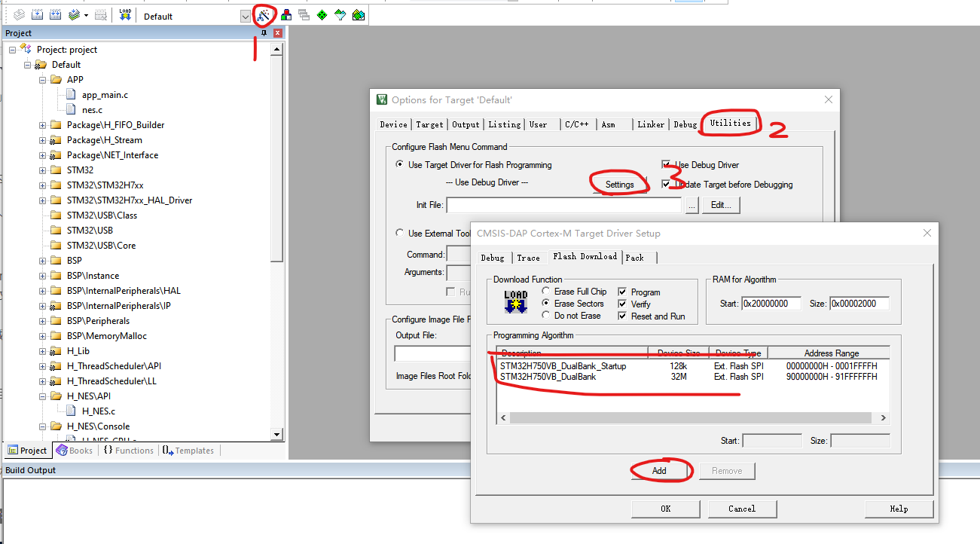Screen dimensions: 980x544
Task: Click the Edit... button beside Init File
Action: pos(721,205)
